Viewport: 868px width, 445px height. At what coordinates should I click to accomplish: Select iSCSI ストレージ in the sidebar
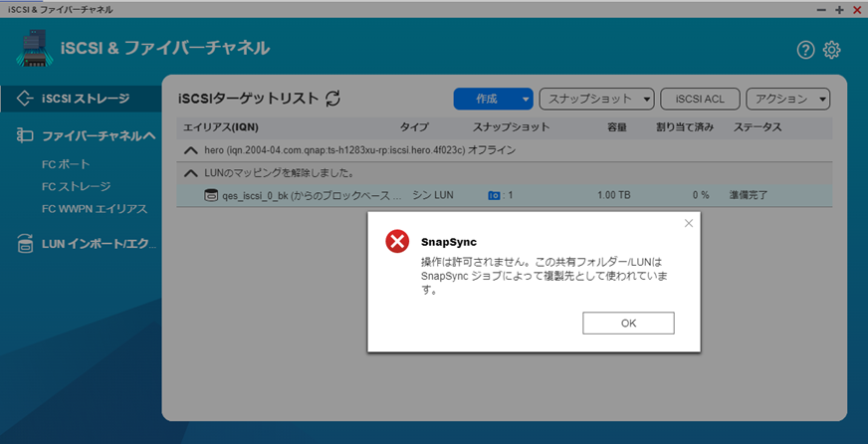[x=85, y=99]
